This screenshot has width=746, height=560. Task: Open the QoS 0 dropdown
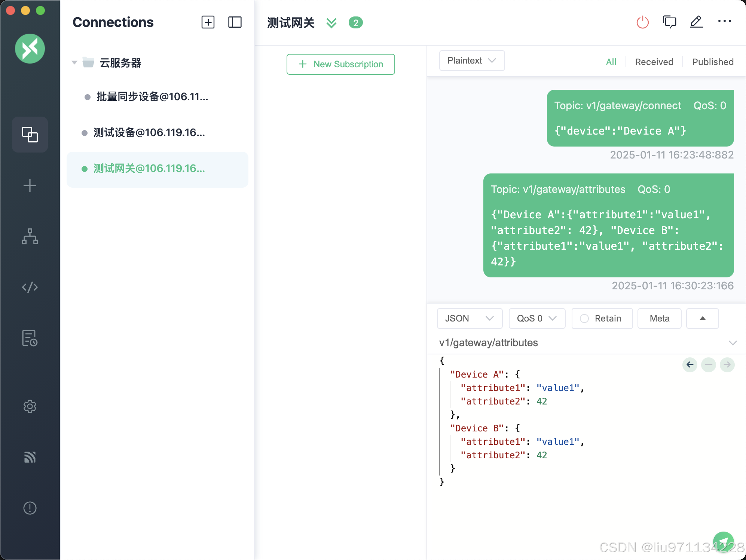pyautogui.click(x=536, y=319)
